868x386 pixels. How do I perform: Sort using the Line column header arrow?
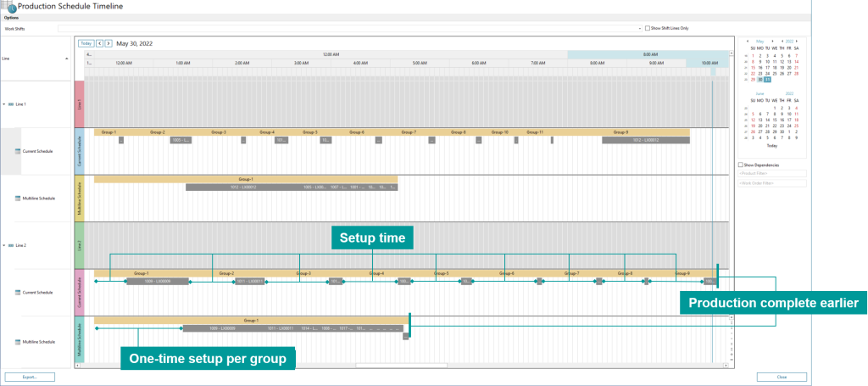67,59
